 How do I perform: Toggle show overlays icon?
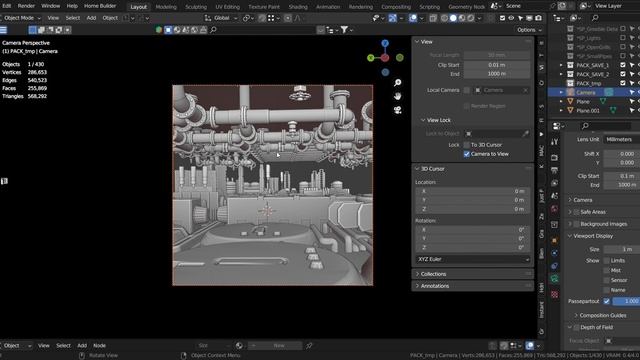(x=413, y=18)
